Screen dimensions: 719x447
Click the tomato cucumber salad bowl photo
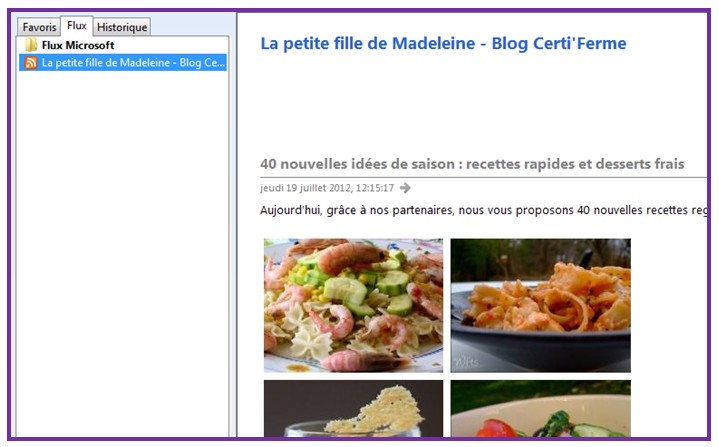point(540,408)
